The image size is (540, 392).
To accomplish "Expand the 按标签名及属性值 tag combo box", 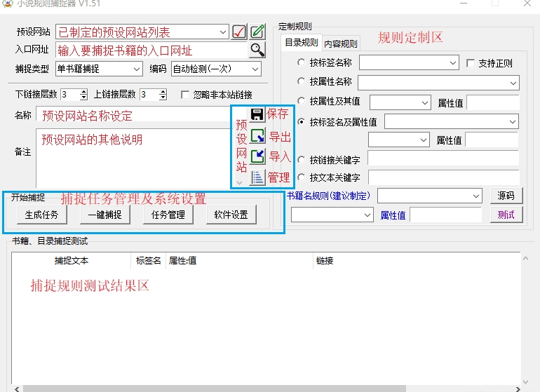I will tap(513, 121).
